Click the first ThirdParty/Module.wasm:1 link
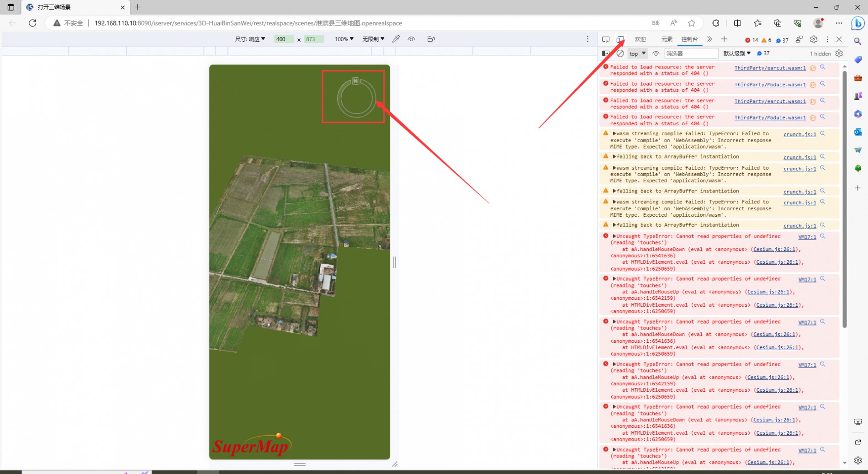Screen dimensions: 868x474 (x=770, y=85)
